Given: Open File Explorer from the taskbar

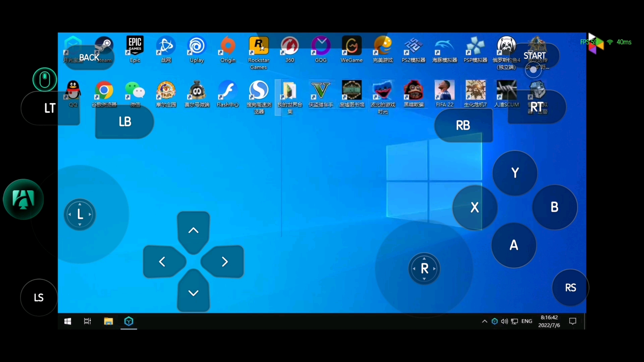Looking at the screenshot, I should tap(108, 321).
